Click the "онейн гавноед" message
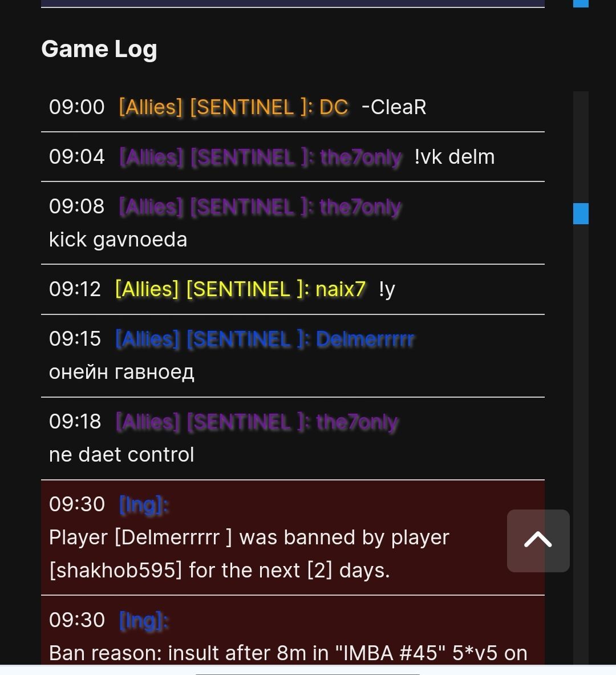Viewport: 616px width, 675px height. click(121, 372)
